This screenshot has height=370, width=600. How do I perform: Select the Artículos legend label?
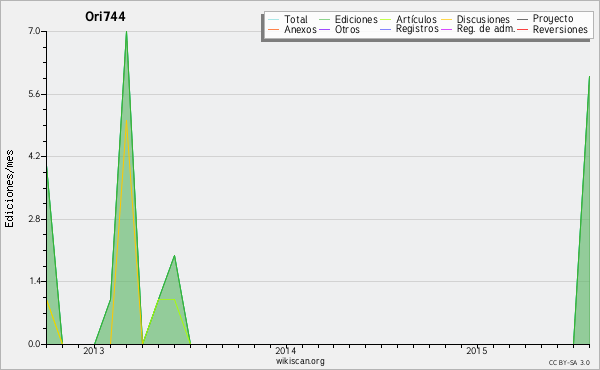(416, 19)
